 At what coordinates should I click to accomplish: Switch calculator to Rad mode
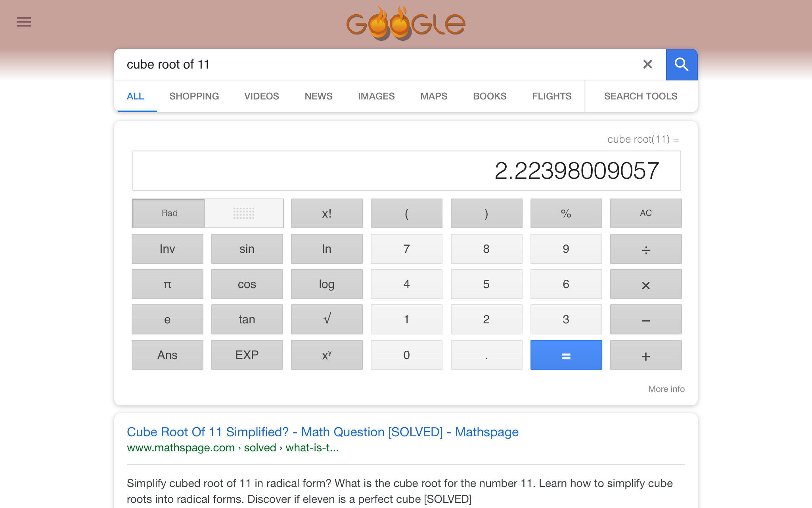pyautogui.click(x=169, y=213)
